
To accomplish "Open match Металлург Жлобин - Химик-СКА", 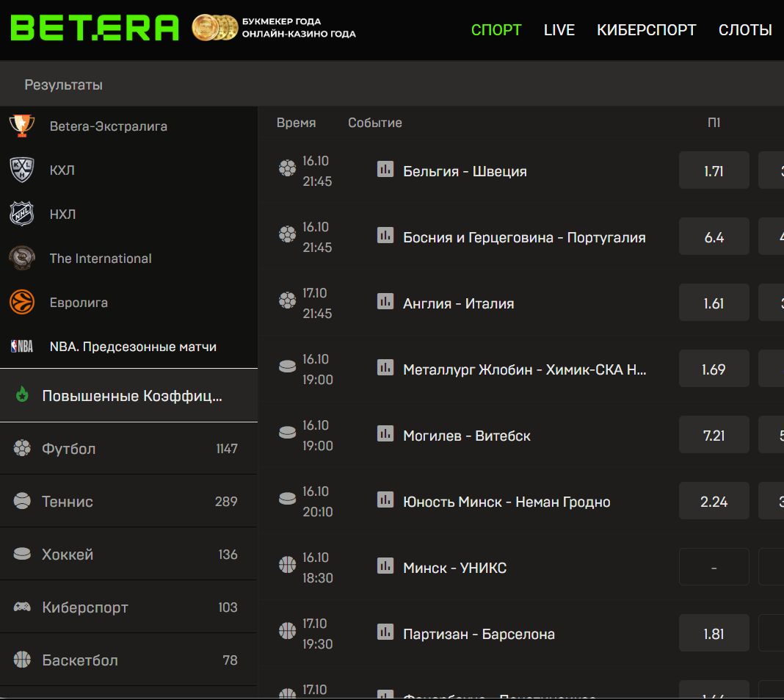I will (524, 369).
